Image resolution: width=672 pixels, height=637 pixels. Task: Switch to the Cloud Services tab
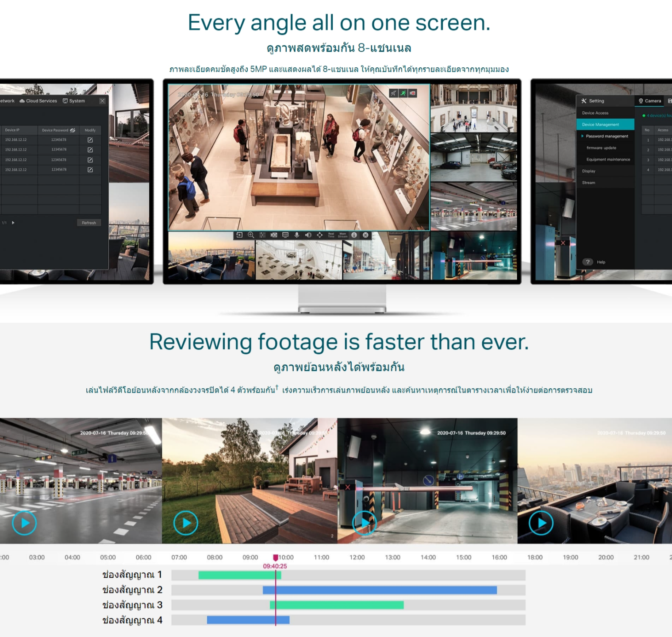pos(38,101)
